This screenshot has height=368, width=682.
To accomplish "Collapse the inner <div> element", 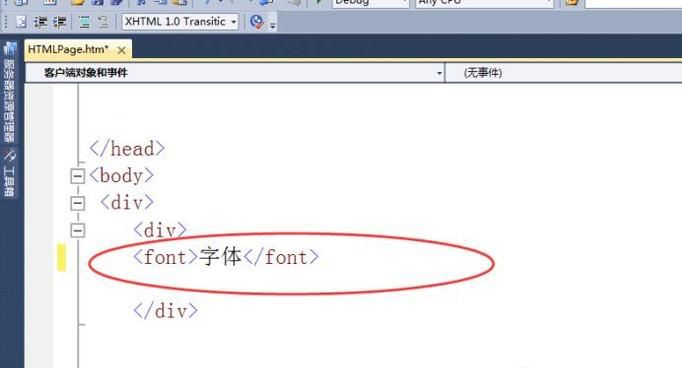I will 77,230.
